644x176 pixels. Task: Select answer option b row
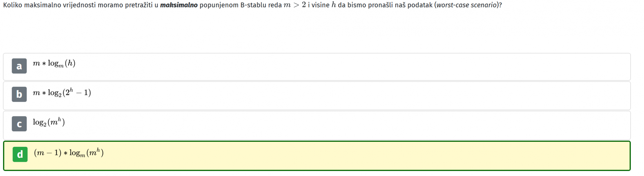coord(317,96)
